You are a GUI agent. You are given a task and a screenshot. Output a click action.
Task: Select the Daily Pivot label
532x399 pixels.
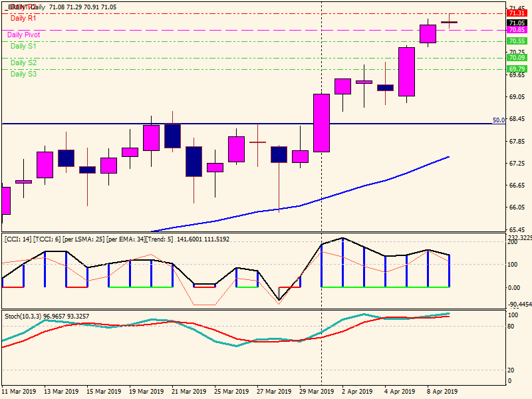(23, 35)
